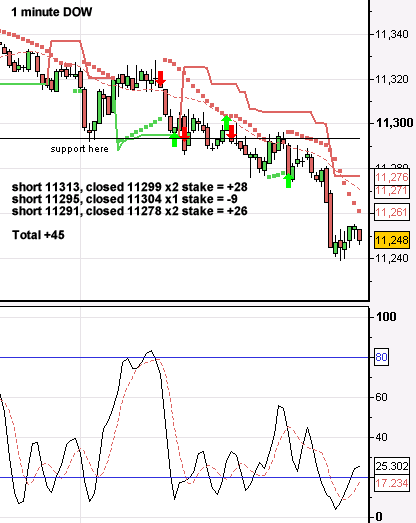Select the 11,240 price axis label
416x523 pixels.
point(392,258)
